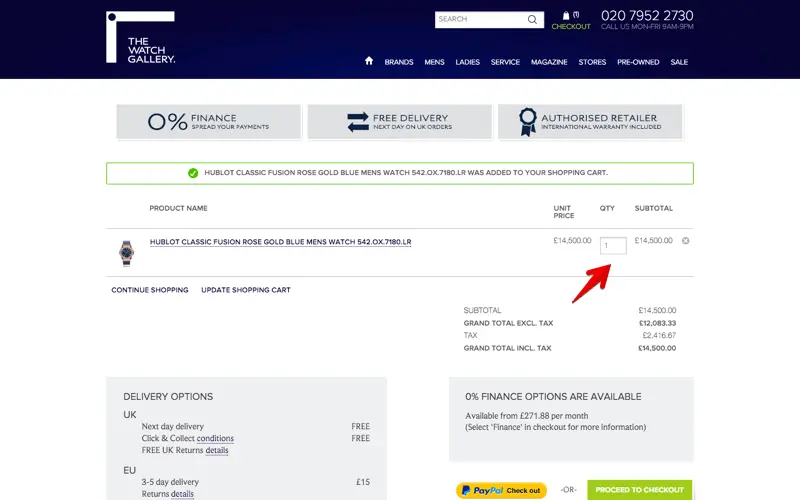The width and height of the screenshot is (800, 500).
Task: Click the Delivery Options heading
Action: (168, 396)
